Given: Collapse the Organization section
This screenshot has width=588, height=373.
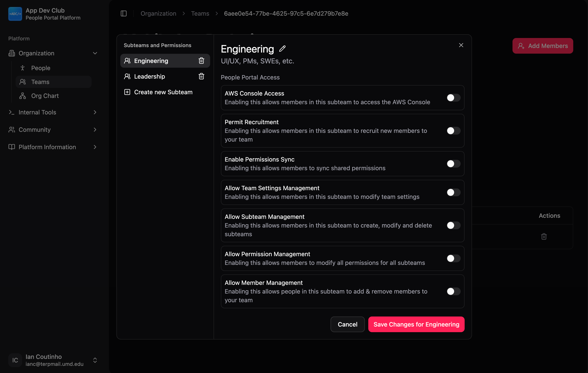Looking at the screenshot, I should pos(95,53).
